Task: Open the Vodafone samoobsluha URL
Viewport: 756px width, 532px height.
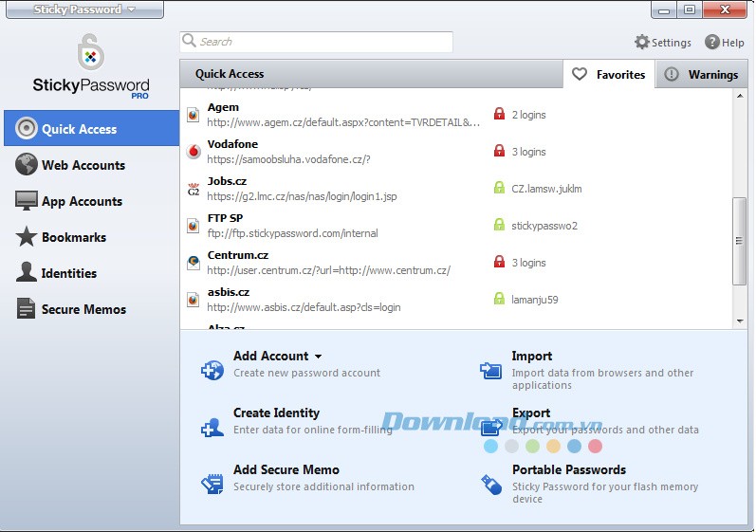Action: point(288,159)
